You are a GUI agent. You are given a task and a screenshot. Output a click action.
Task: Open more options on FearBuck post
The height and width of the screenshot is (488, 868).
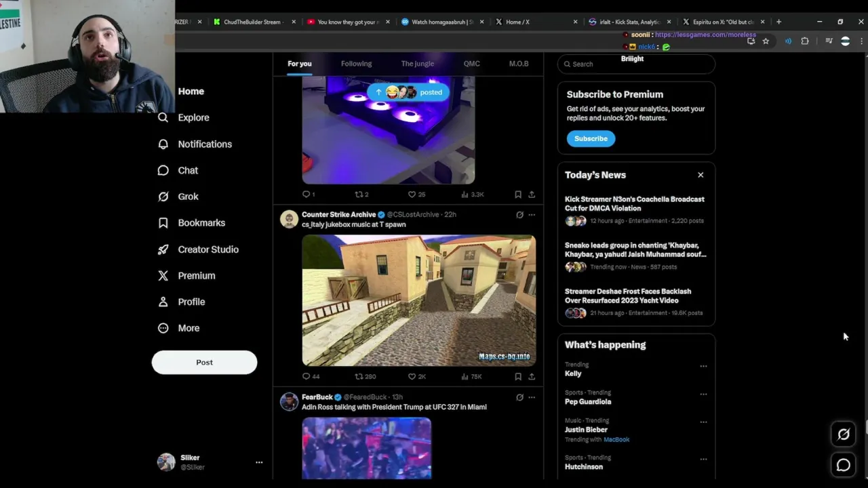[532, 397]
